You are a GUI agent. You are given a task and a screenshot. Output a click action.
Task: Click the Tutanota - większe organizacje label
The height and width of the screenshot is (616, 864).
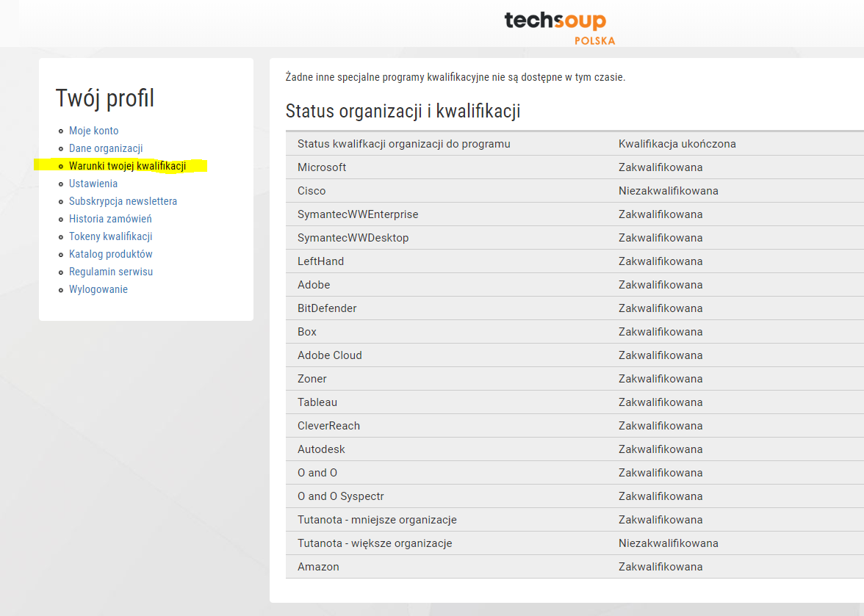point(375,543)
